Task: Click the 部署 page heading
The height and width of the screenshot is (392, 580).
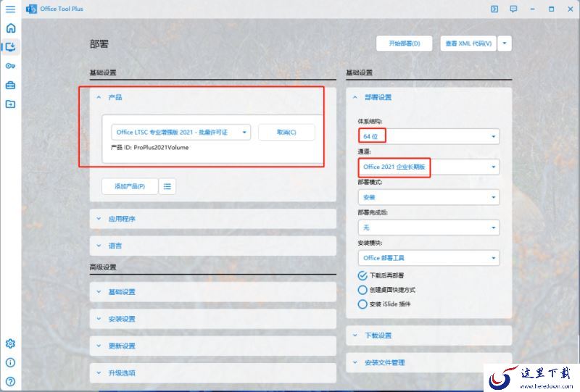Action: click(x=99, y=44)
